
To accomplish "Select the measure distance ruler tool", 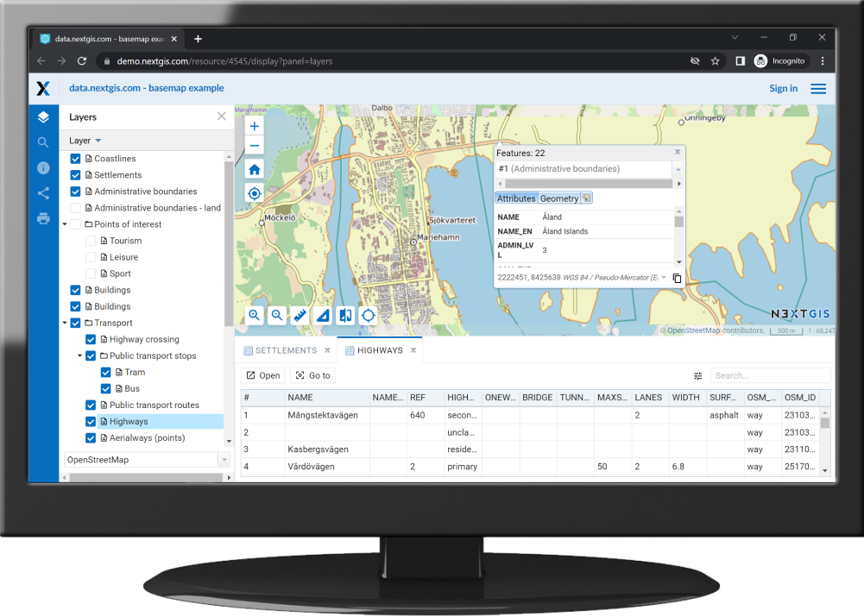I will pyautogui.click(x=300, y=316).
